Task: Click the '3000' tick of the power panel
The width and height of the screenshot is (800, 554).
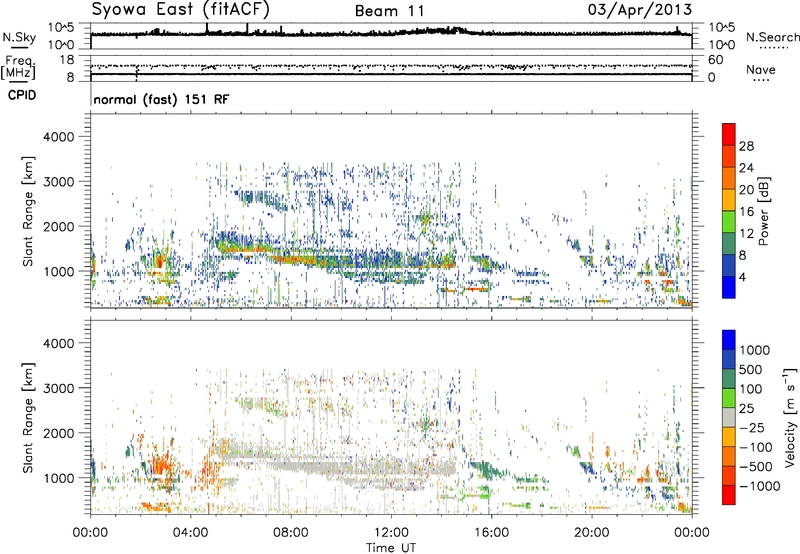Action: (x=59, y=182)
